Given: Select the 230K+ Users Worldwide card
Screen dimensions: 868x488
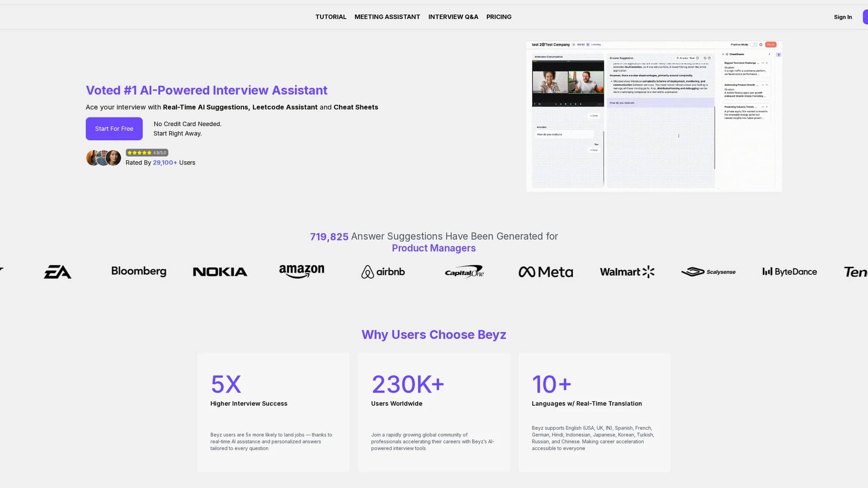Looking at the screenshot, I should coord(434,412).
